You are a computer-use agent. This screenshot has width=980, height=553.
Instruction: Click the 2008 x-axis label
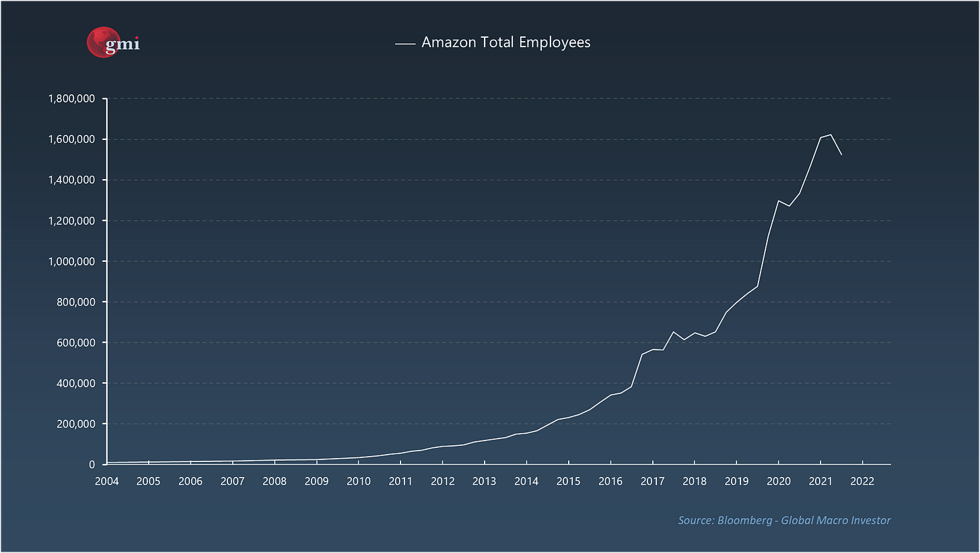click(275, 482)
